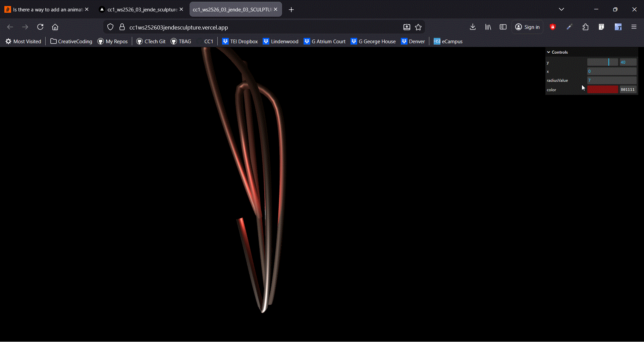Viewport: 644px width, 342px height.
Task: Open the list all tabs dropdown
Action: click(x=561, y=9)
